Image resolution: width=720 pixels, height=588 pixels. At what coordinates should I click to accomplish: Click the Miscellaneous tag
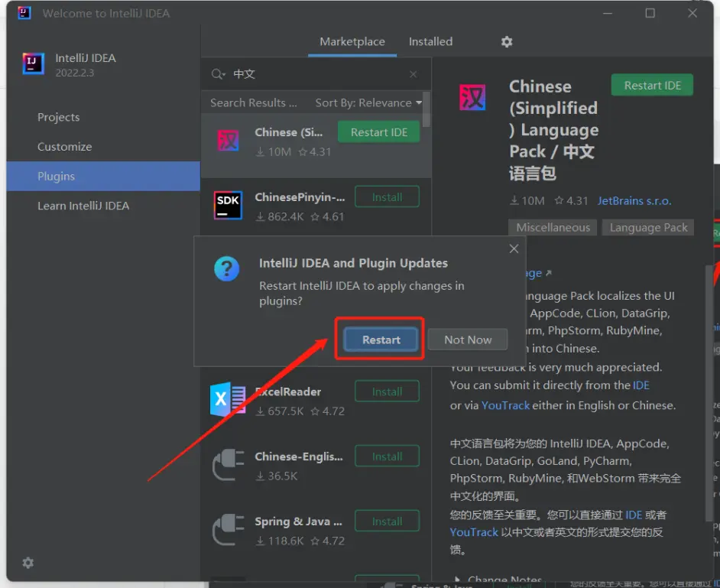click(x=553, y=227)
